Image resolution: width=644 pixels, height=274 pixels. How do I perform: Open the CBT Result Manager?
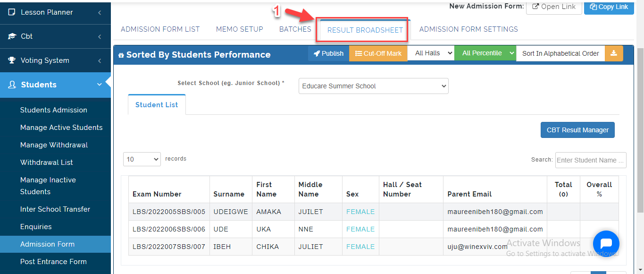point(577,130)
